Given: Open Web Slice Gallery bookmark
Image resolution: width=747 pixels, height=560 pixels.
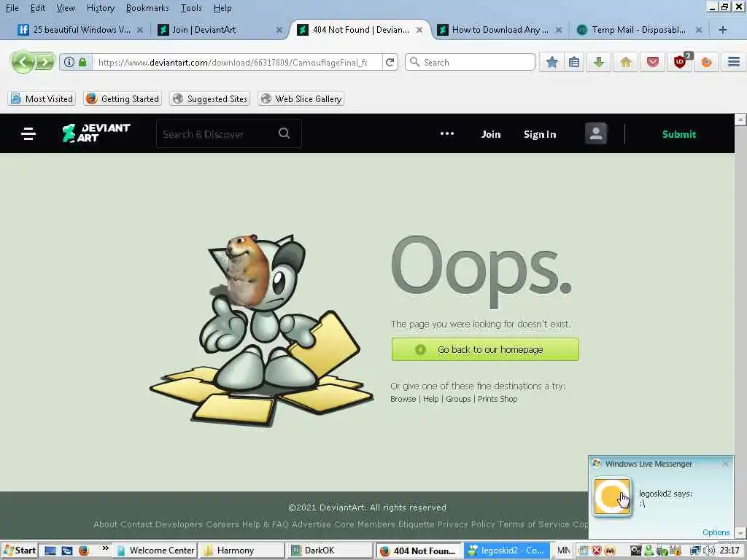Looking at the screenshot, I should [x=301, y=98].
